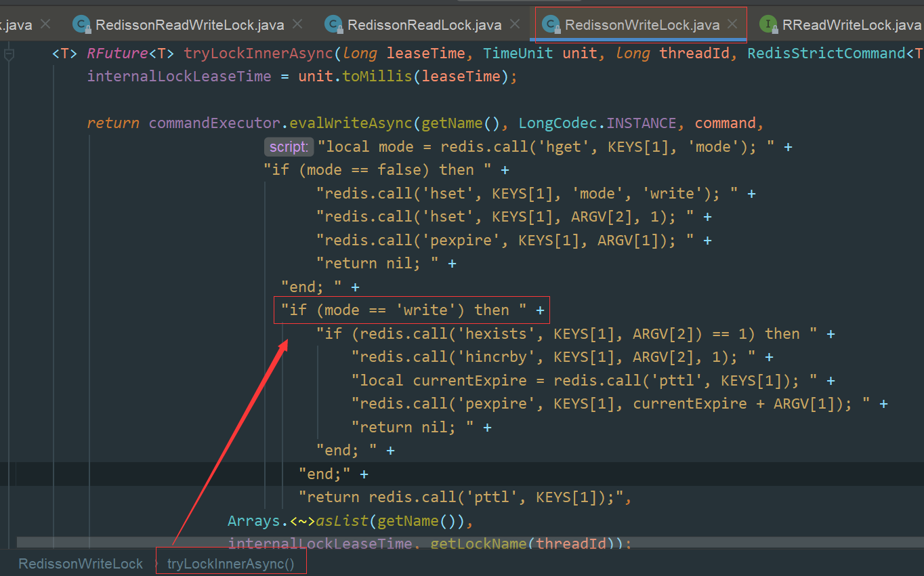Click the class icon on RedissonReadWriteLock.java tab
This screenshot has height=576, width=924.
pyautogui.click(x=82, y=25)
